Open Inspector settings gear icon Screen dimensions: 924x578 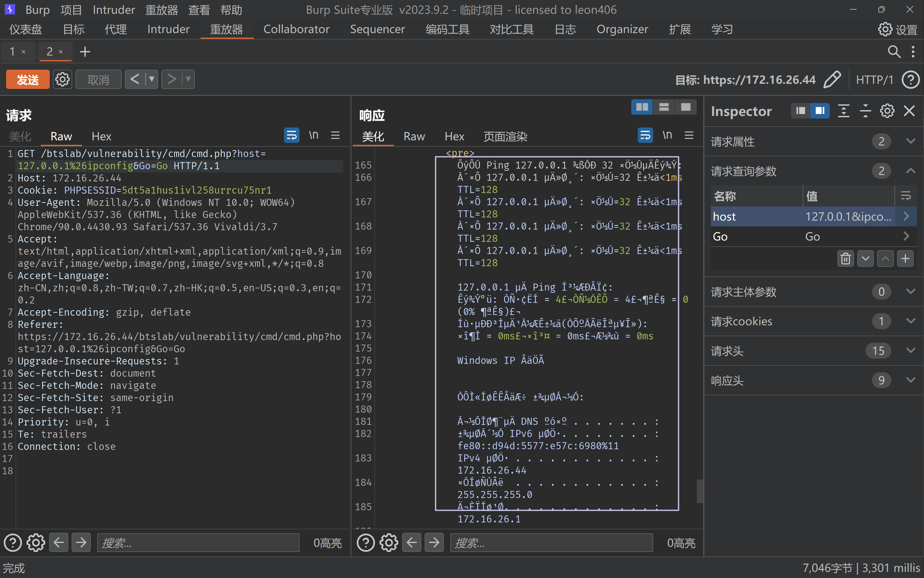click(887, 111)
